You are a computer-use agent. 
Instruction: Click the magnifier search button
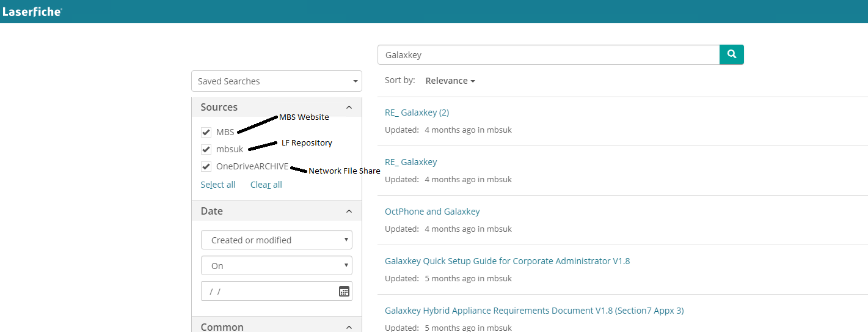(x=732, y=54)
